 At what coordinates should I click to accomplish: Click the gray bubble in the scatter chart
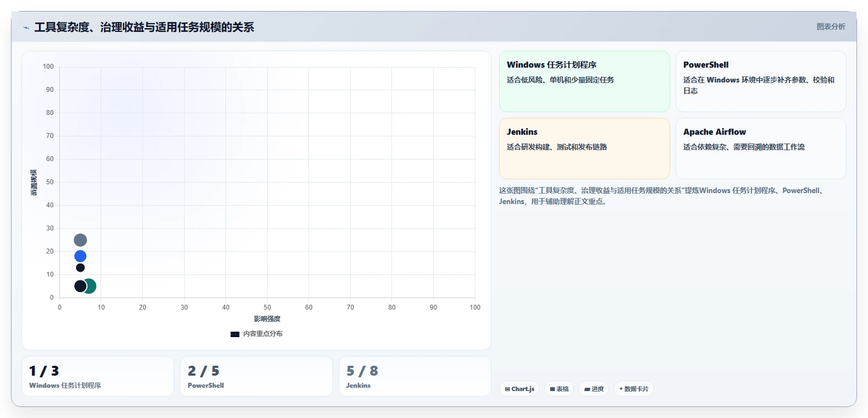tap(80, 240)
